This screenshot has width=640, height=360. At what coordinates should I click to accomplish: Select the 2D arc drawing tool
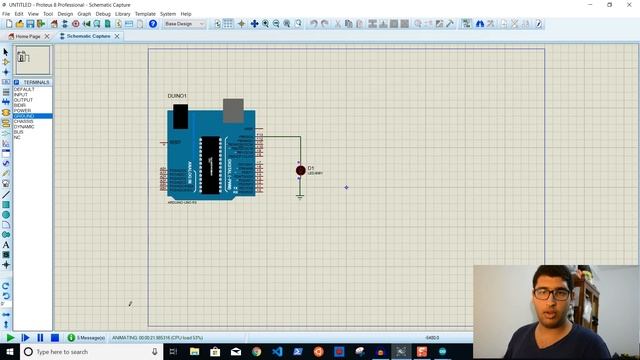coord(6,225)
